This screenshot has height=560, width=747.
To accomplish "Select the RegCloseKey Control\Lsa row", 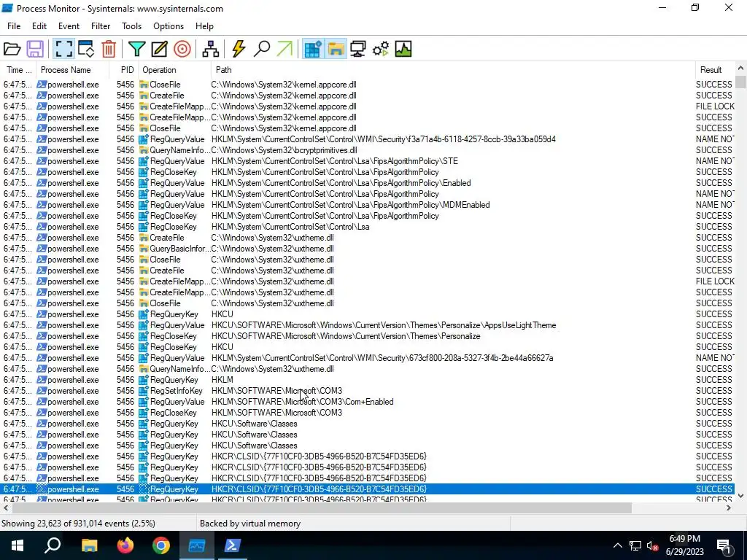I will tap(368, 227).
